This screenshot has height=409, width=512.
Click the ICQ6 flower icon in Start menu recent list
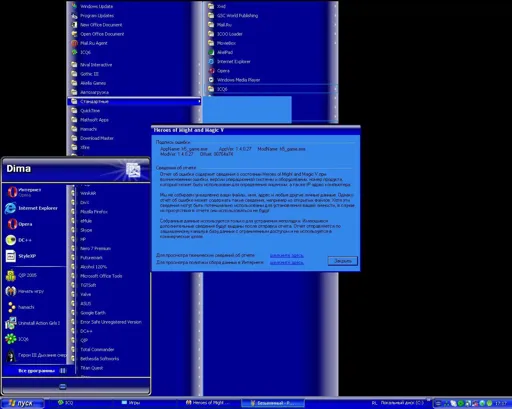pyautogui.click(x=11, y=339)
